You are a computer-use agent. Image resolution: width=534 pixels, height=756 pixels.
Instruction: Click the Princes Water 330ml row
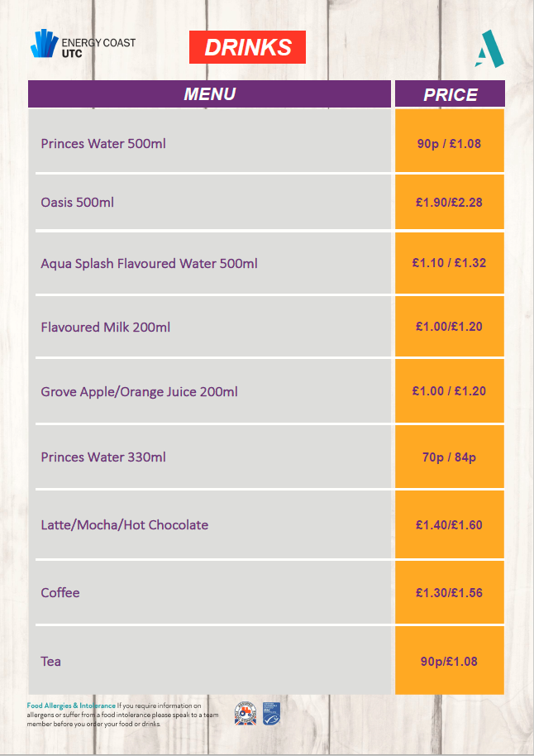pyautogui.click(x=210, y=456)
